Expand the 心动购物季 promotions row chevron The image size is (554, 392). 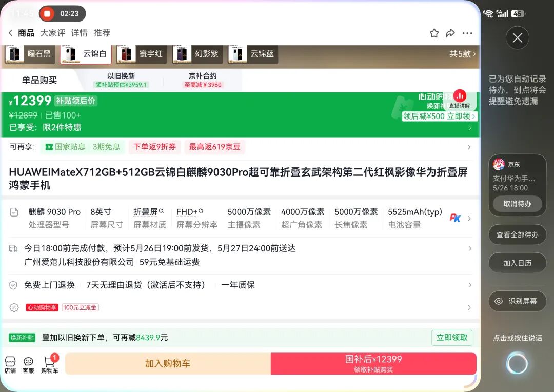pyautogui.click(x=469, y=307)
